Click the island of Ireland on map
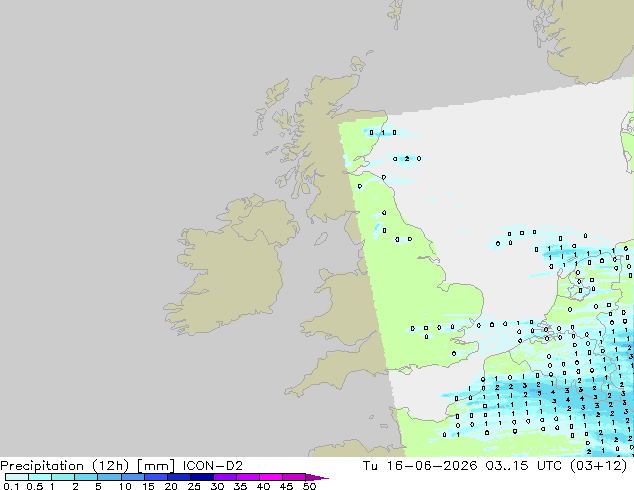This screenshot has height=490, width=634. tap(230, 267)
